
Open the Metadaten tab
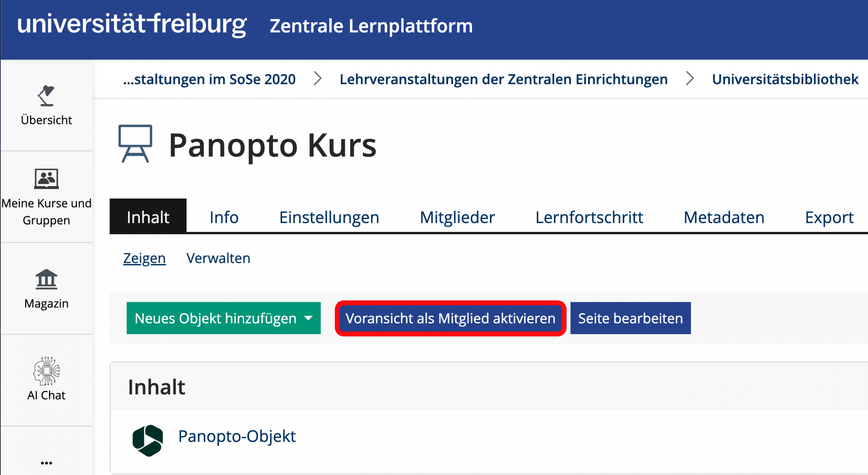tap(724, 217)
